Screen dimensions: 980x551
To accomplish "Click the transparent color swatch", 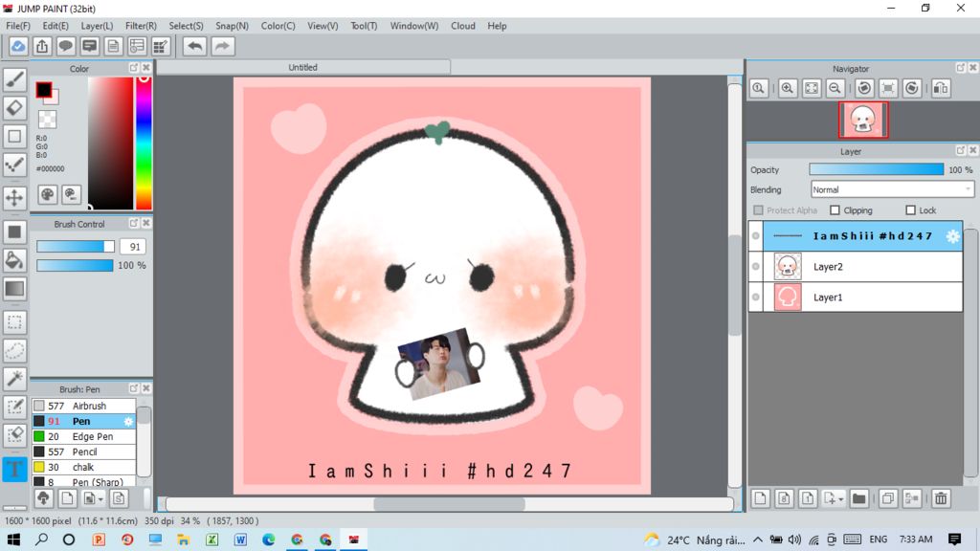I will 48,119.
